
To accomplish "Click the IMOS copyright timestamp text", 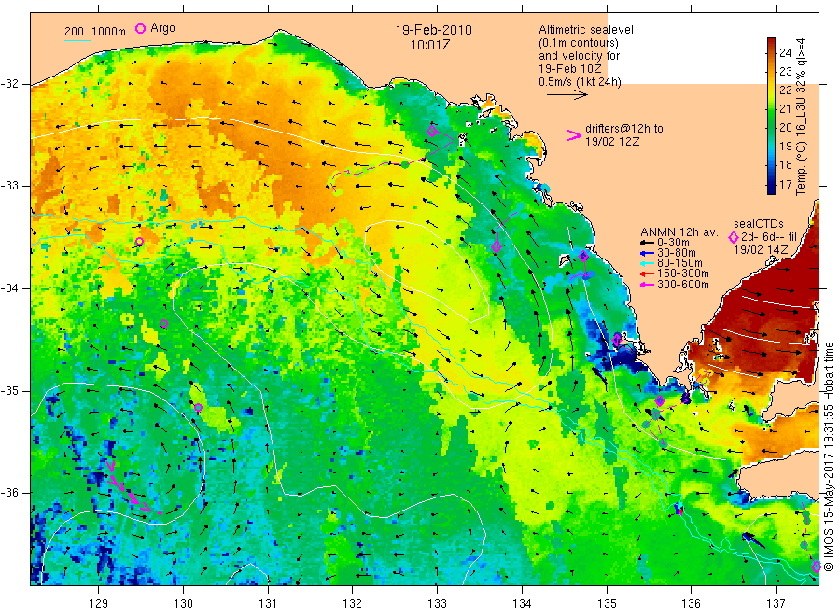I will click(828, 456).
